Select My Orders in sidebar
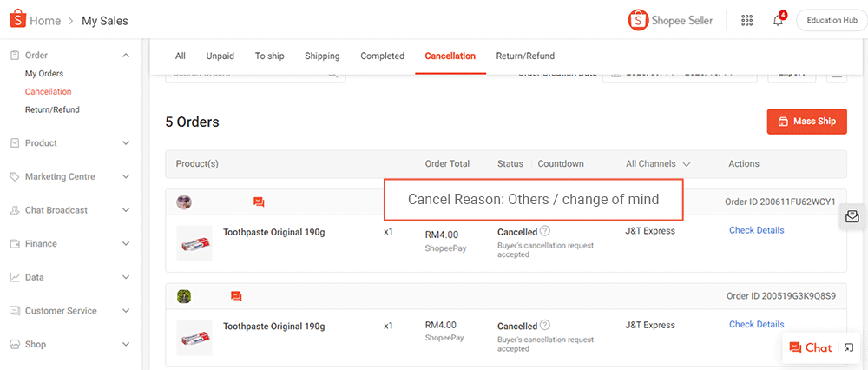The width and height of the screenshot is (868, 370). click(44, 74)
